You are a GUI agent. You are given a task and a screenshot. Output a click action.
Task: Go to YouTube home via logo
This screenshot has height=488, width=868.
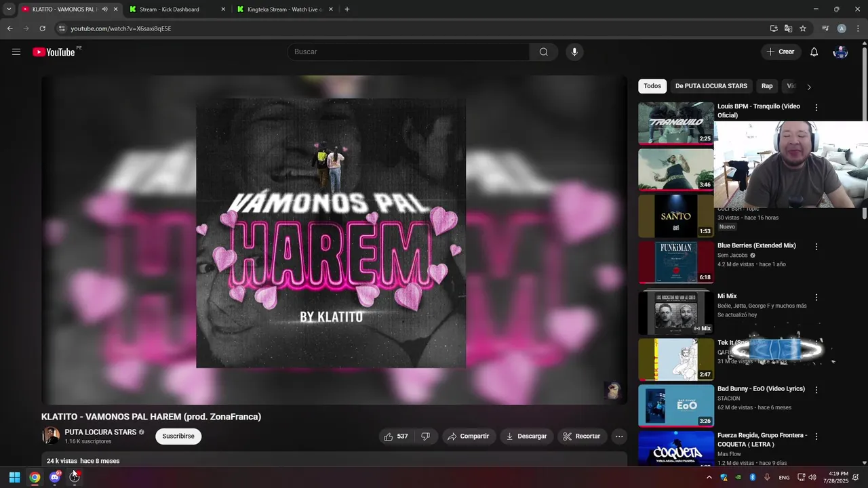[54, 52]
